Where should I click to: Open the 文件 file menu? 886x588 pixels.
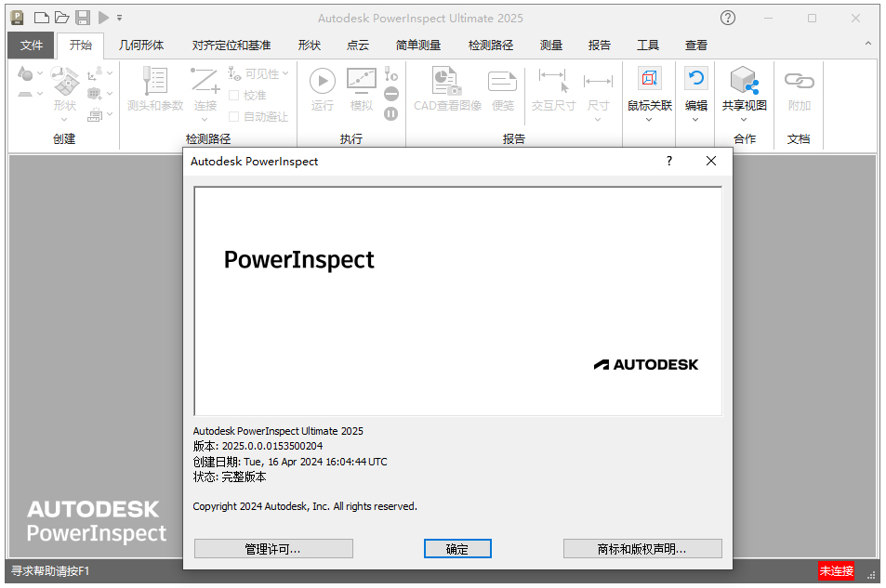click(31, 46)
